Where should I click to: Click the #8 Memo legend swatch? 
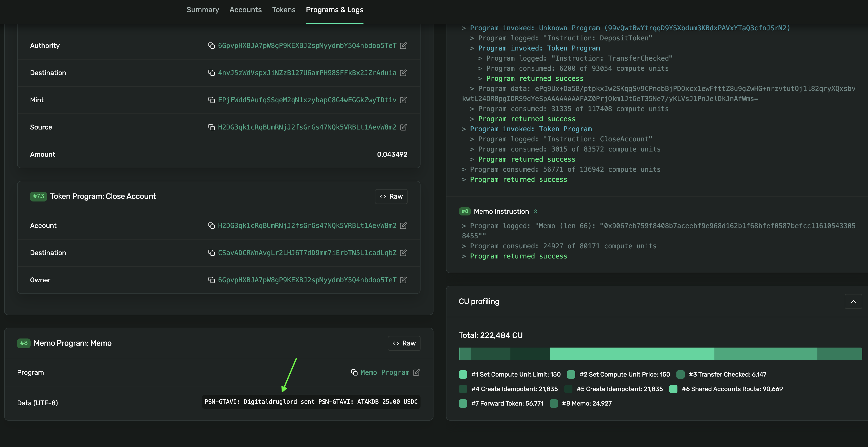[x=554, y=403]
